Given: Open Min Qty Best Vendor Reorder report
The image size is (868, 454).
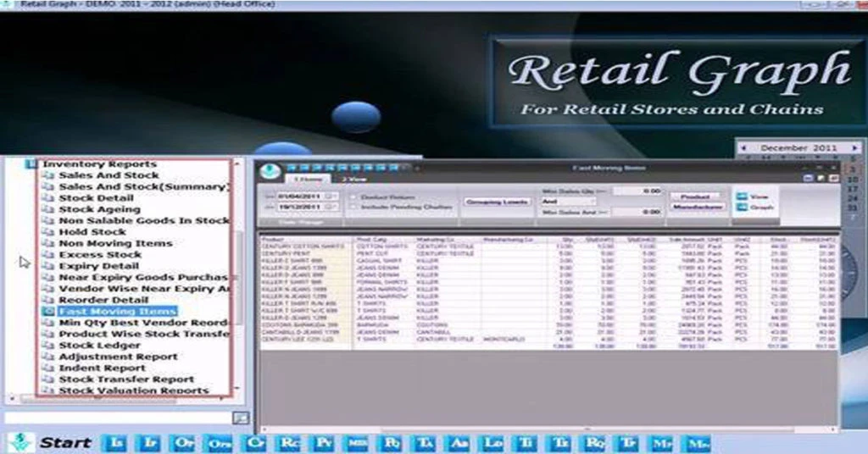Looking at the screenshot, I should (x=144, y=323).
